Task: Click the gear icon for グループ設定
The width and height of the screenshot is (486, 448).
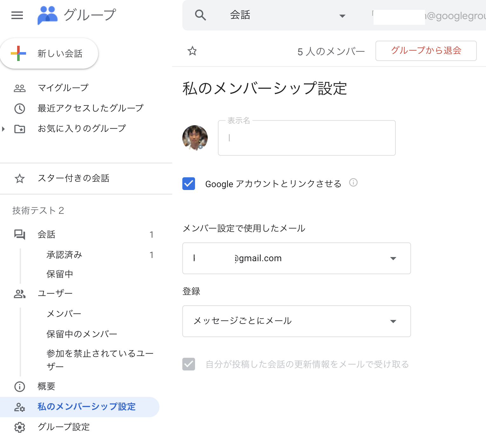Action: point(20,427)
